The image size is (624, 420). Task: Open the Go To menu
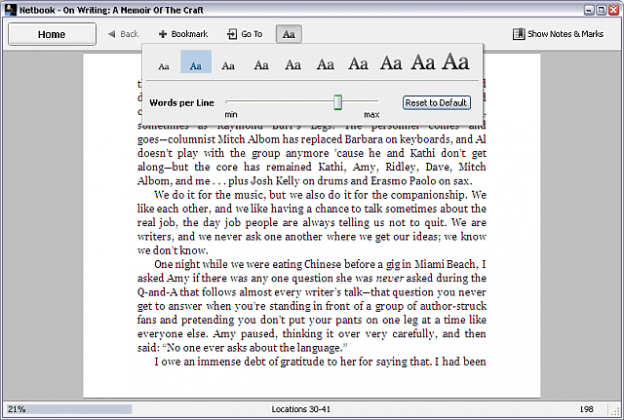[x=245, y=34]
